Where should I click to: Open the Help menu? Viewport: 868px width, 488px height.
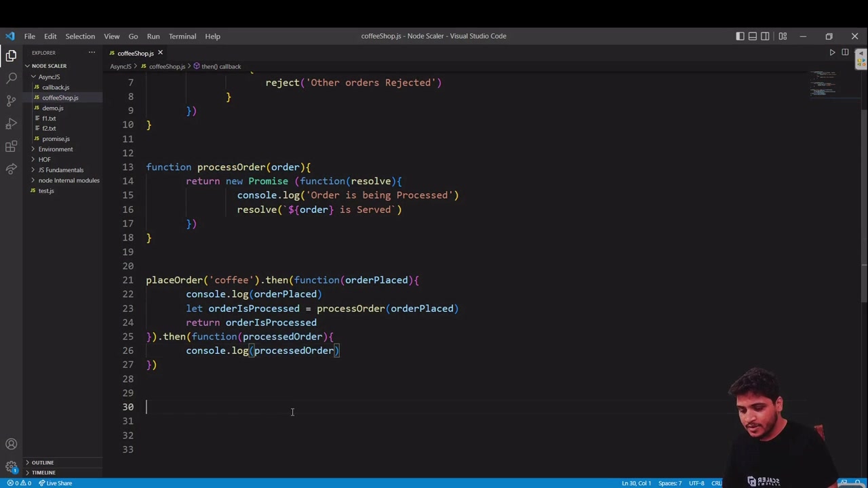212,36
